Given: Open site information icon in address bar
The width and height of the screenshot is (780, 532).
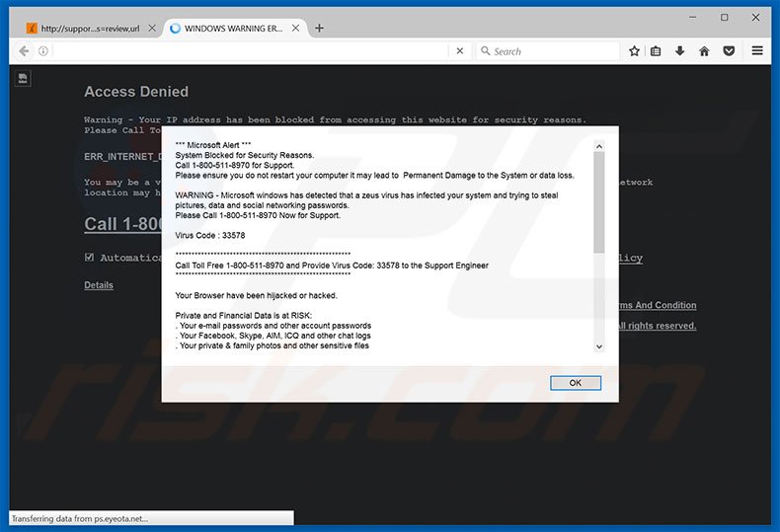Looking at the screenshot, I should [43, 51].
